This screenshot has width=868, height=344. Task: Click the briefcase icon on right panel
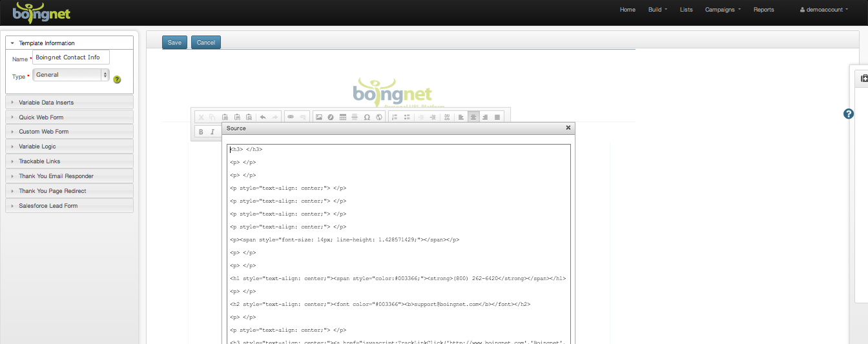click(x=864, y=78)
